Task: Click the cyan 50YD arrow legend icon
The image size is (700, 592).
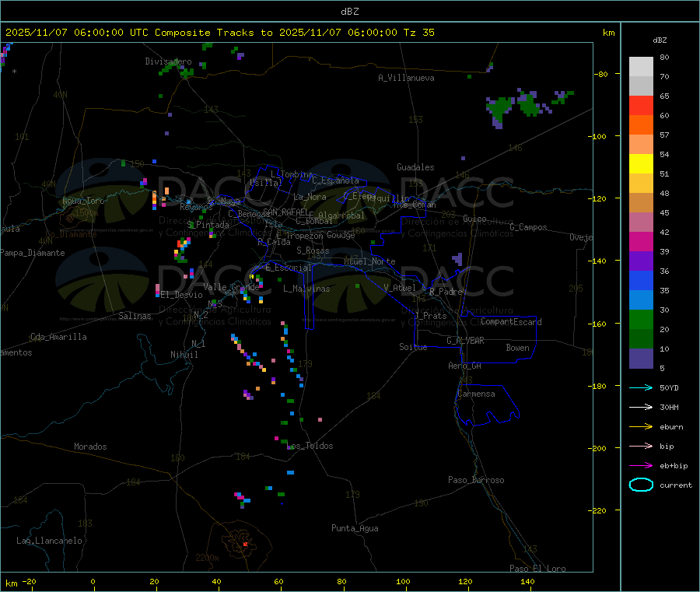Action: point(641,387)
